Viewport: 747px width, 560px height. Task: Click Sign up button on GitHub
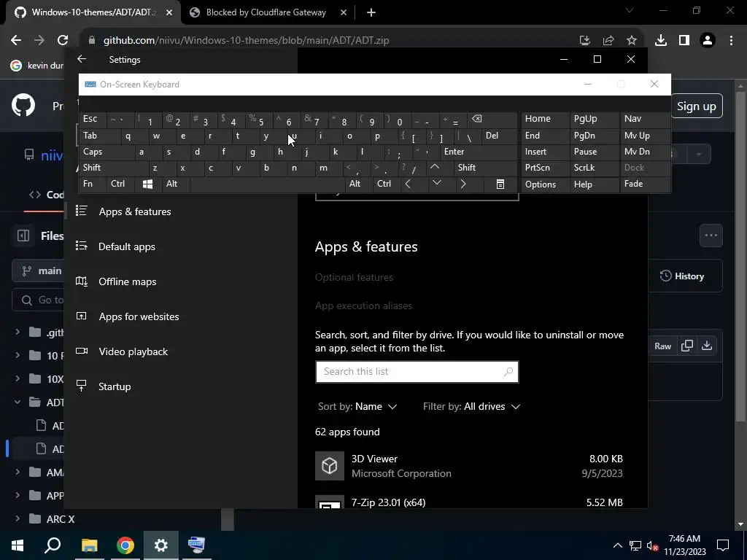coord(697,106)
